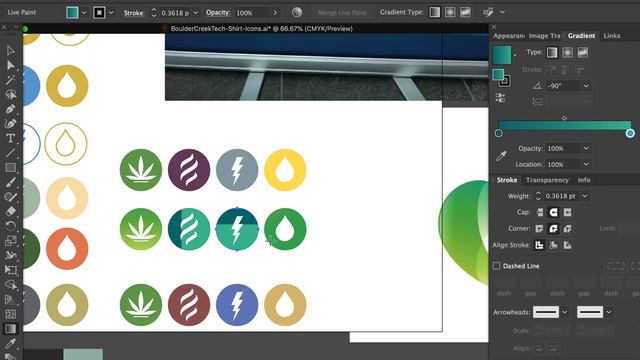The height and width of the screenshot is (360, 640).
Task: Select the Shaper pencil tool
Action: 11,197
